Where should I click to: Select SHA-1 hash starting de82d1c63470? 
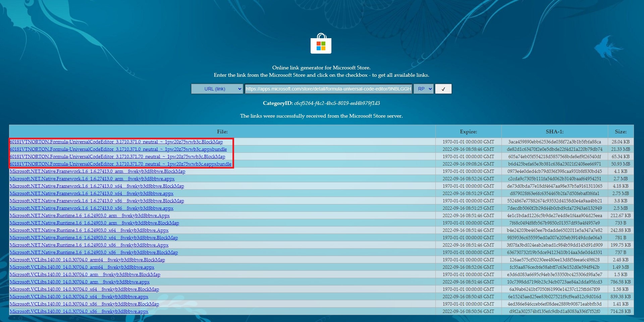[x=554, y=149]
